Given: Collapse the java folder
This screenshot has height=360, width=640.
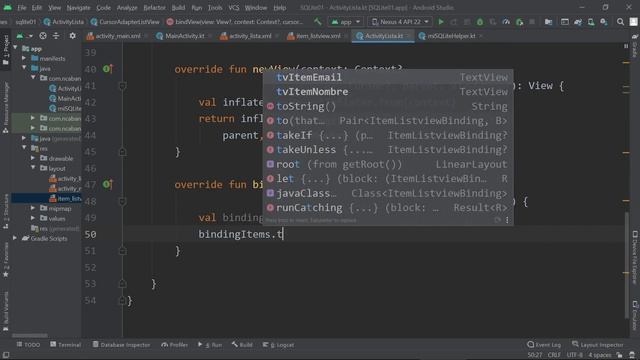Looking at the screenshot, I should [x=24, y=68].
